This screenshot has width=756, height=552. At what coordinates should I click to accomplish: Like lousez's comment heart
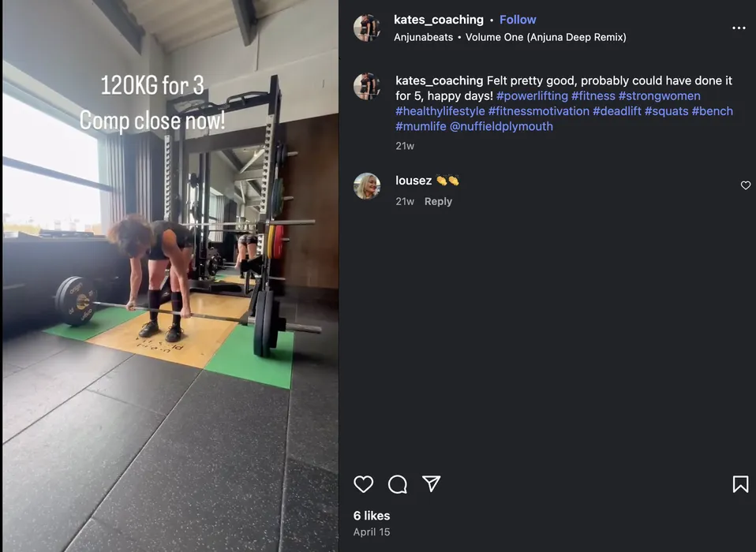746,185
